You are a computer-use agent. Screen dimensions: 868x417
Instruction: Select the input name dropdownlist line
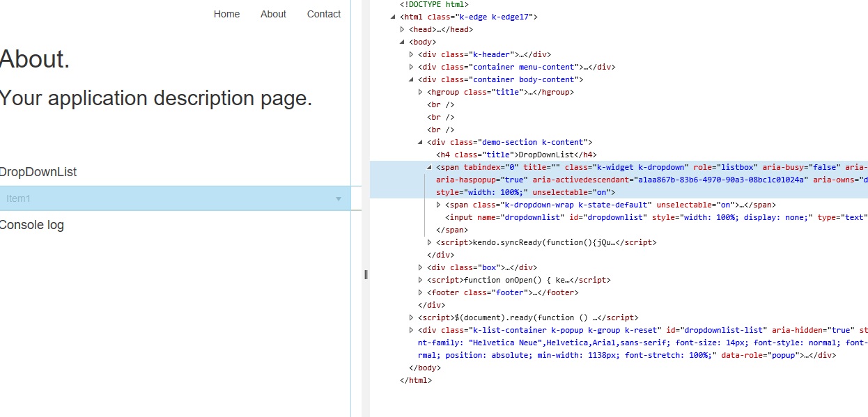point(656,217)
